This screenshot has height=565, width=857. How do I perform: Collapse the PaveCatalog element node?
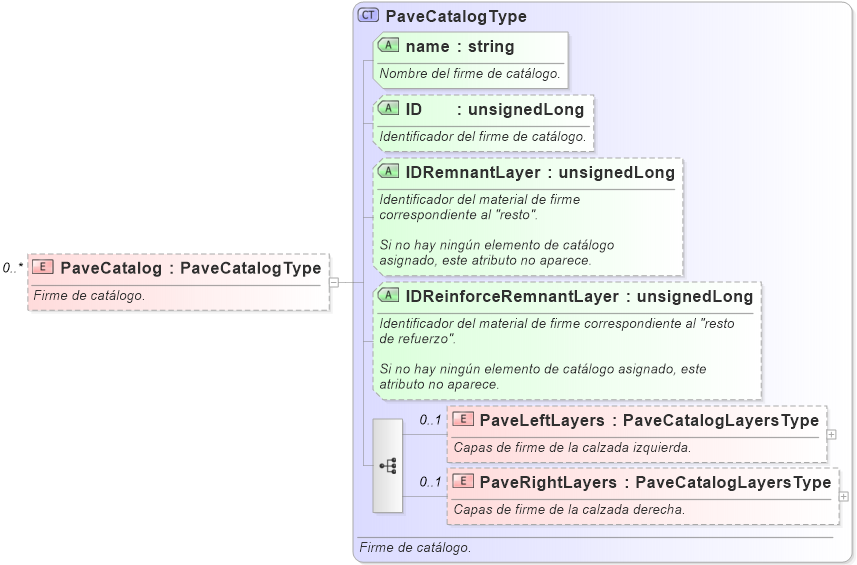tap(334, 282)
